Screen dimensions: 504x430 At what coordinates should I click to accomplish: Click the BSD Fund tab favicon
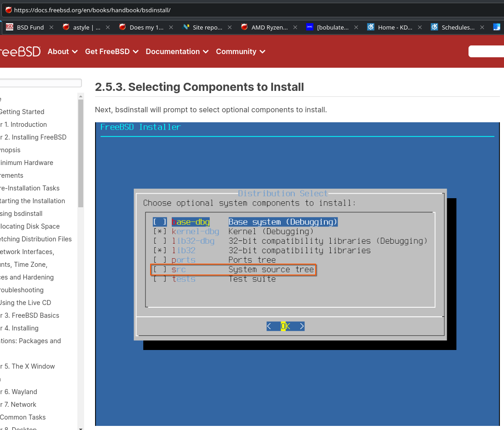click(x=10, y=27)
